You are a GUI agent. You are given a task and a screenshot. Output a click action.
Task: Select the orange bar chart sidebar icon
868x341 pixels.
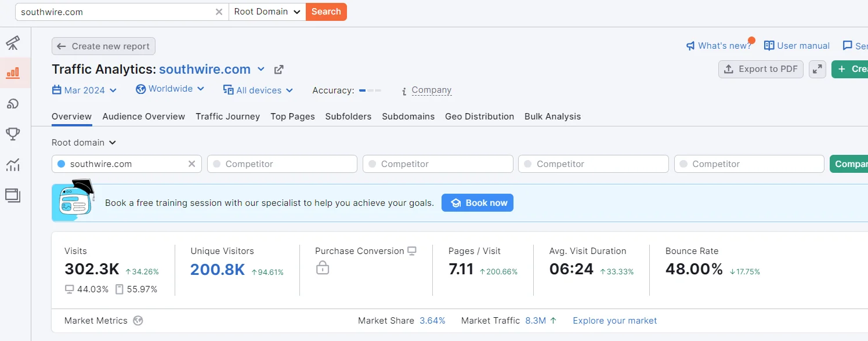13,73
